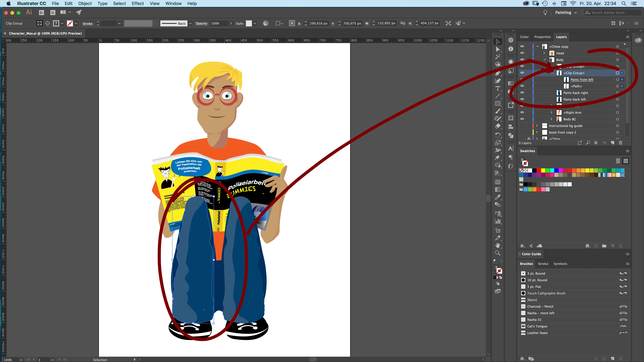Switch to the Properties tab
Screen dimensions: 644x362
(x=542, y=37)
